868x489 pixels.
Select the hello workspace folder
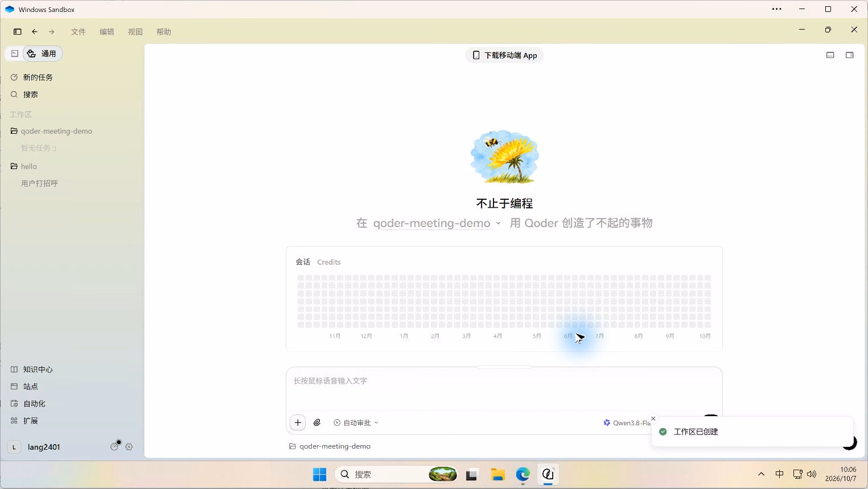[28, 166]
